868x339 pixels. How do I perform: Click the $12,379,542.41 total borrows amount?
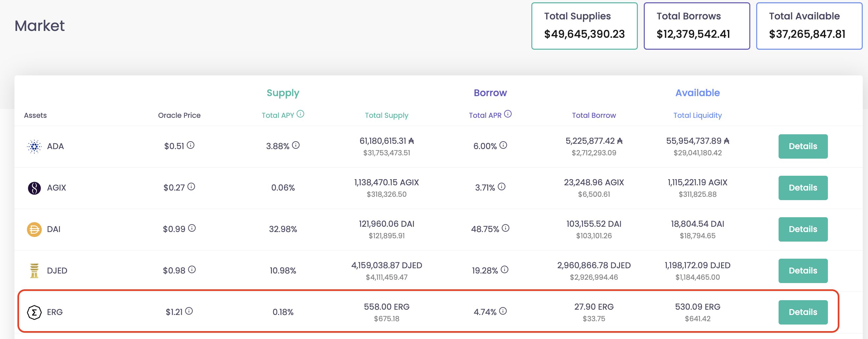(x=693, y=34)
